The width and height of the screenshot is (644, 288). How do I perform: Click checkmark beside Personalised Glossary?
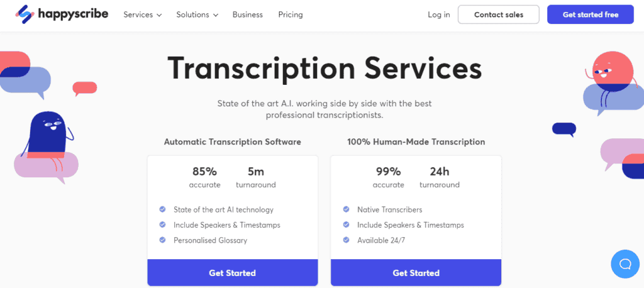[x=162, y=240]
